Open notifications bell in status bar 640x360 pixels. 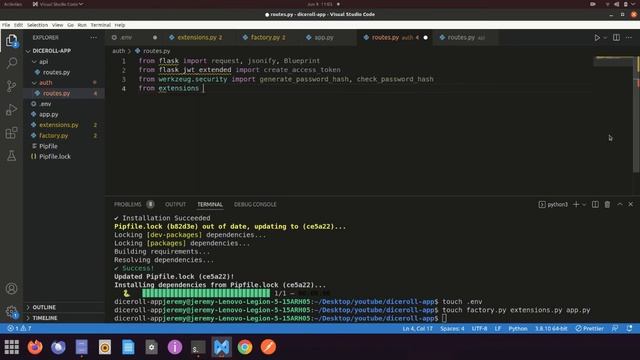coord(629,328)
